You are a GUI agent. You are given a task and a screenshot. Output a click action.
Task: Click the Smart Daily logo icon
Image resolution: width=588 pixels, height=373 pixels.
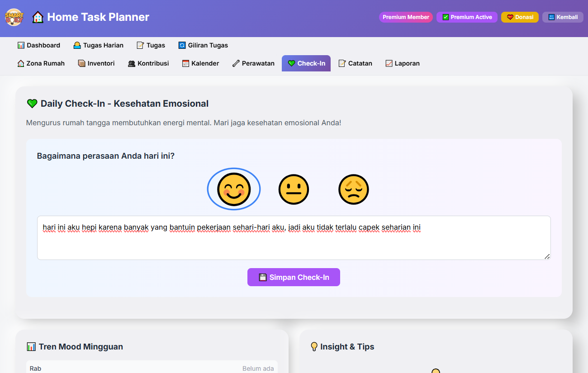(x=14, y=17)
